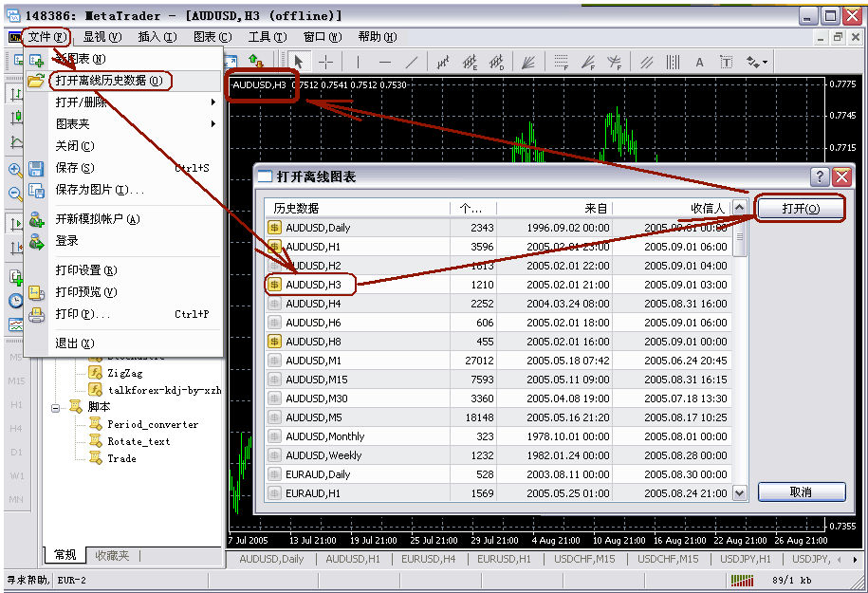Switch to candlestick chart icon
868x593 pixels.
(16, 118)
